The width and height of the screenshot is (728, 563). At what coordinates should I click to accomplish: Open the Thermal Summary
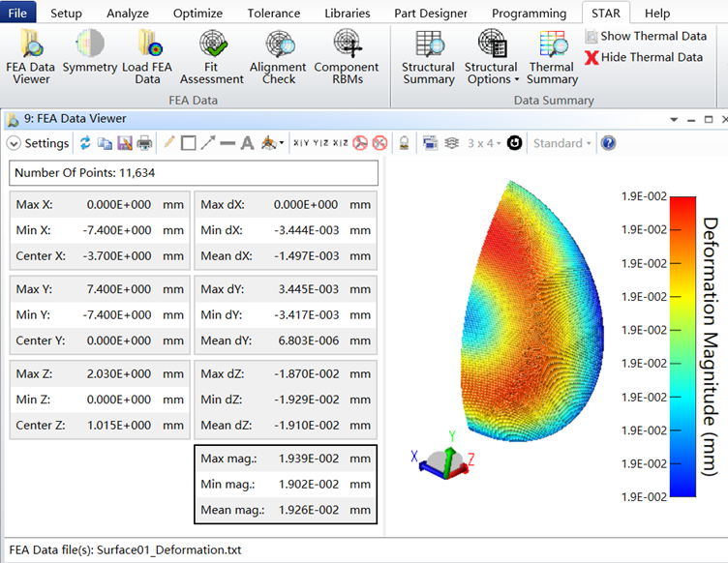coord(552,56)
